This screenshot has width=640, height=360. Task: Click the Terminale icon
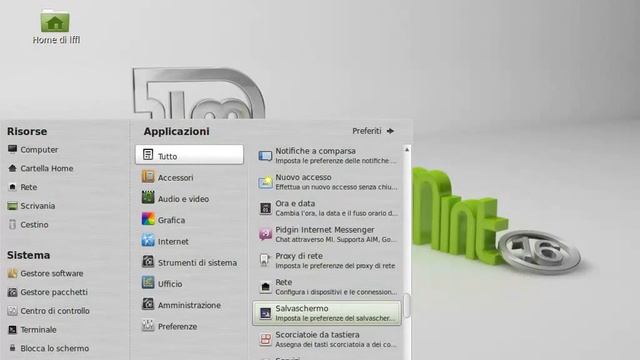pyautogui.click(x=12, y=329)
